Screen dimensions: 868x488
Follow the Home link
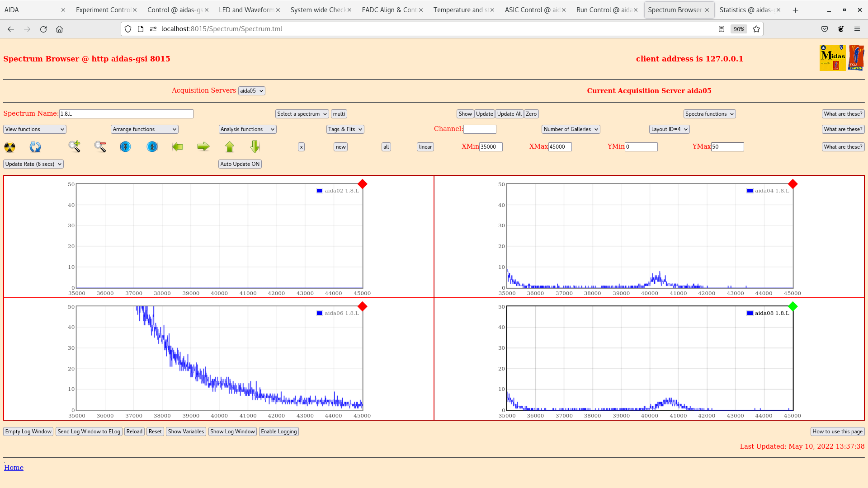click(14, 468)
